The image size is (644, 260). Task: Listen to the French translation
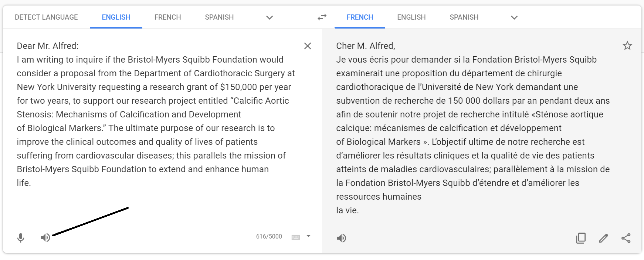(342, 238)
